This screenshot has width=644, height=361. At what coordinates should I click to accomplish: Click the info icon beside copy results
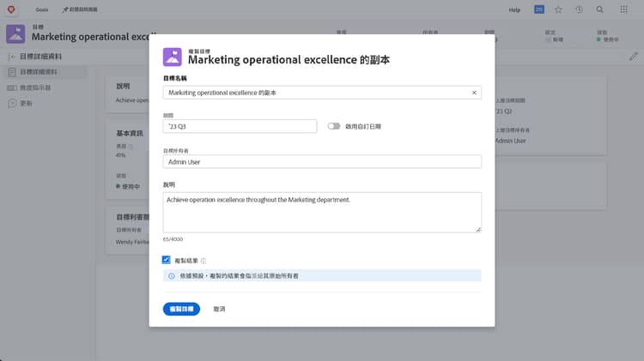[x=204, y=261]
